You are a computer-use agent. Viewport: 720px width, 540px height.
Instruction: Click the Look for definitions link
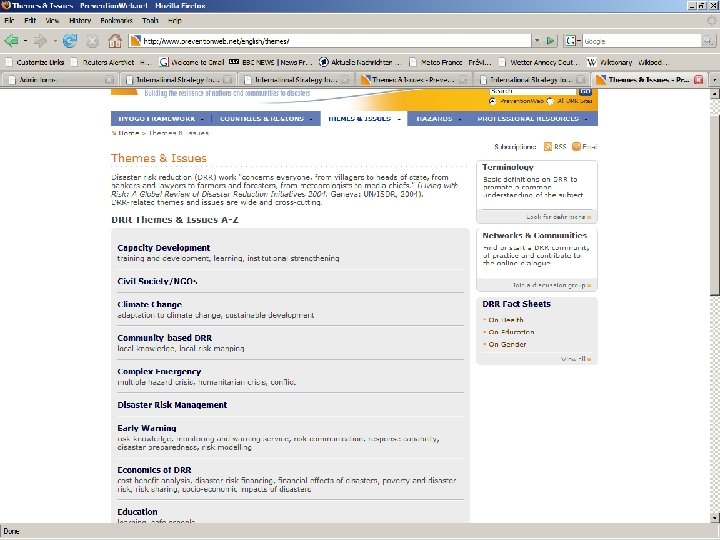click(558, 217)
